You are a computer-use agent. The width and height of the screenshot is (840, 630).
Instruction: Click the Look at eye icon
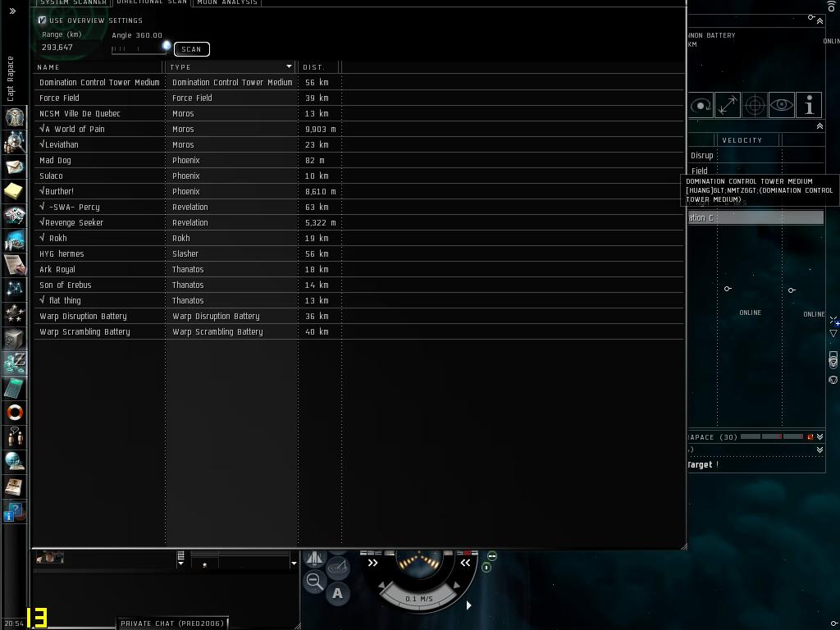pyautogui.click(x=782, y=106)
